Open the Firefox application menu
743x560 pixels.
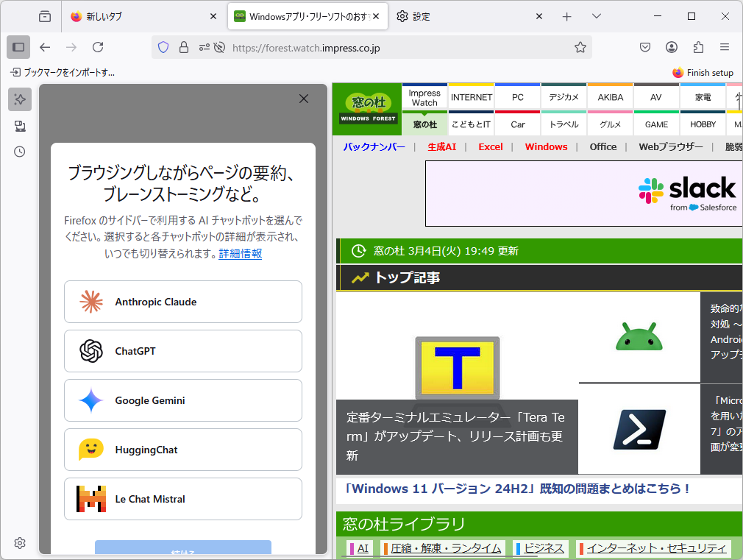click(x=725, y=47)
